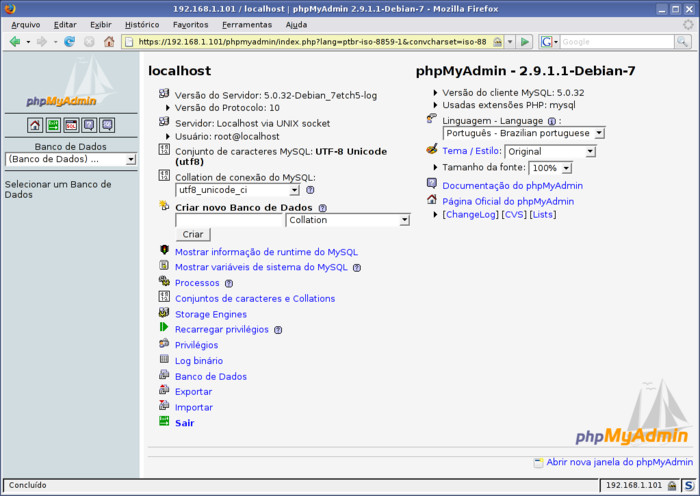Click the URL address bar
This screenshot has width=700, height=496.
[x=312, y=42]
